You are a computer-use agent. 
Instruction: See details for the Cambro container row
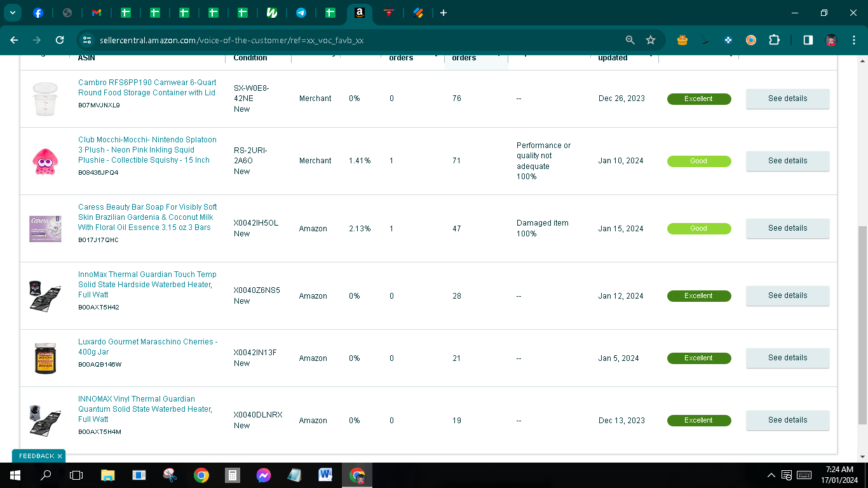(x=787, y=98)
